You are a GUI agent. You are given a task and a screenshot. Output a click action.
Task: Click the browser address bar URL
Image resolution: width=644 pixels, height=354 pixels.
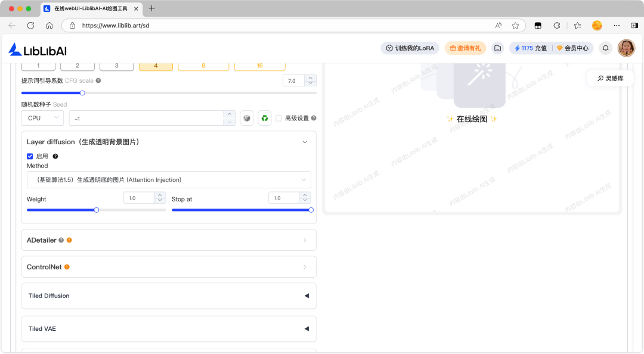tap(116, 26)
